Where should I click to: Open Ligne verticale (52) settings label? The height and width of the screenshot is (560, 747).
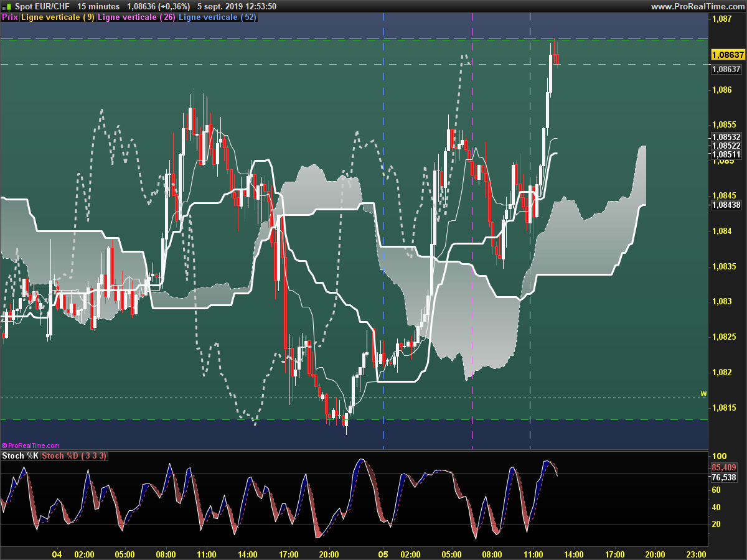point(217,17)
